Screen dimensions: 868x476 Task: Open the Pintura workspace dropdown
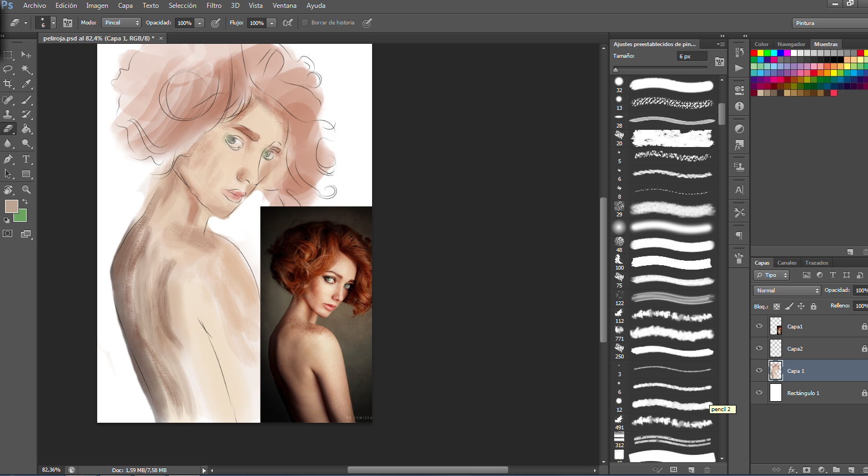point(830,23)
